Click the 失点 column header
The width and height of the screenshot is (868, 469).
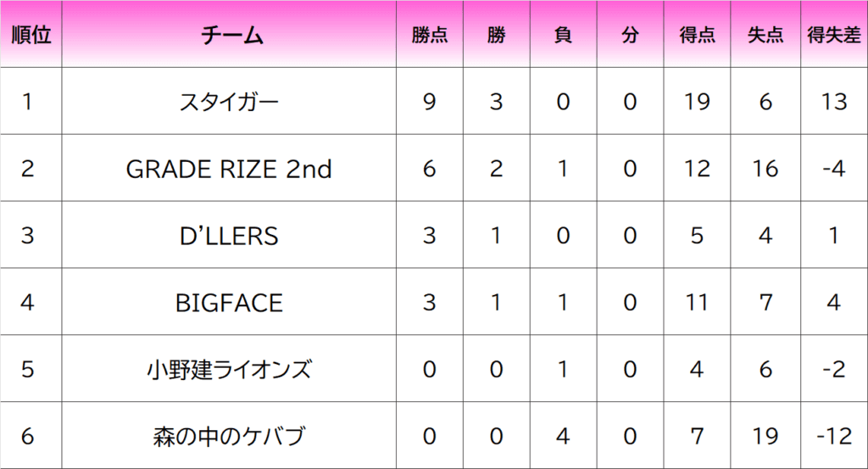click(765, 34)
